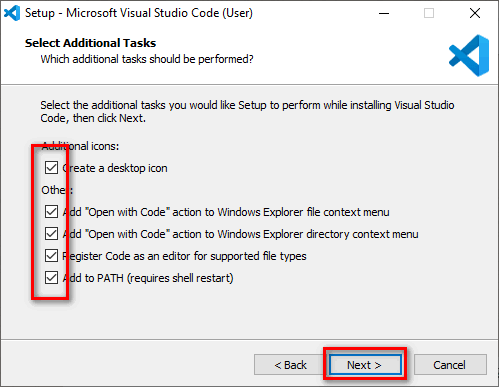This screenshot has width=499, height=387.
Task: Uncheck the Add to PATH checkbox
Action: [51, 278]
